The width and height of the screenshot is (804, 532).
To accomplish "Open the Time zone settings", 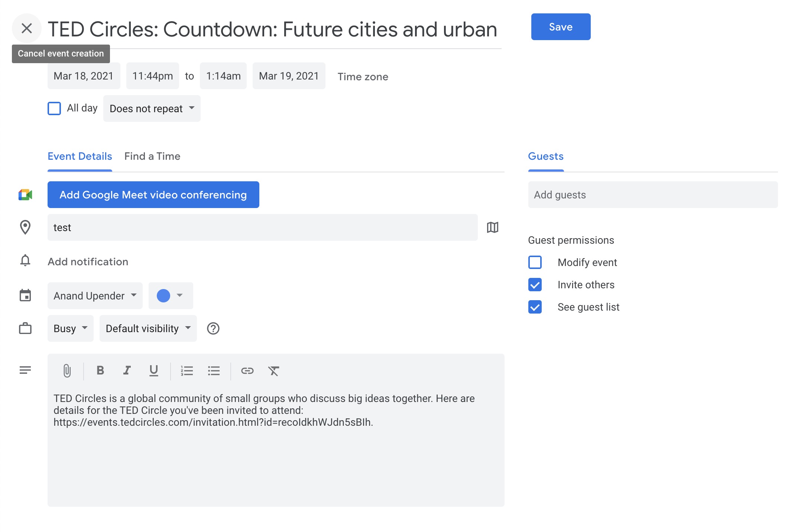I will pyautogui.click(x=363, y=77).
